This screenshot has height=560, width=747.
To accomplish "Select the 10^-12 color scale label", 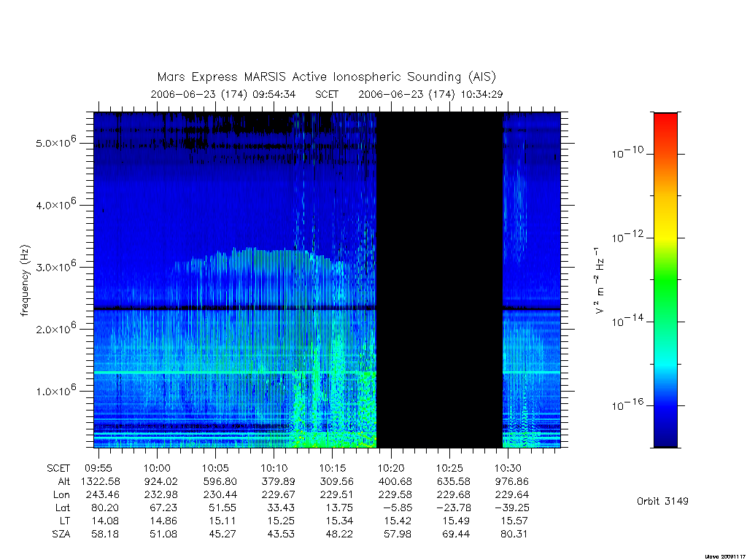I will tap(627, 236).
